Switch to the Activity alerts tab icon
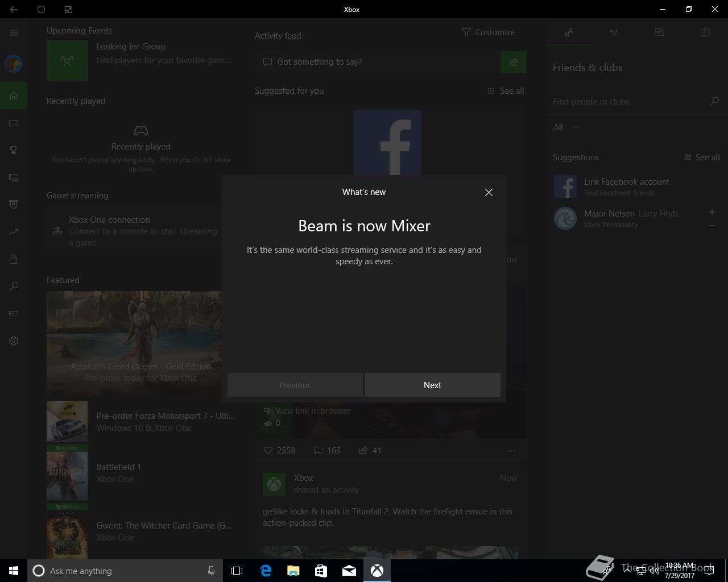 click(x=705, y=33)
